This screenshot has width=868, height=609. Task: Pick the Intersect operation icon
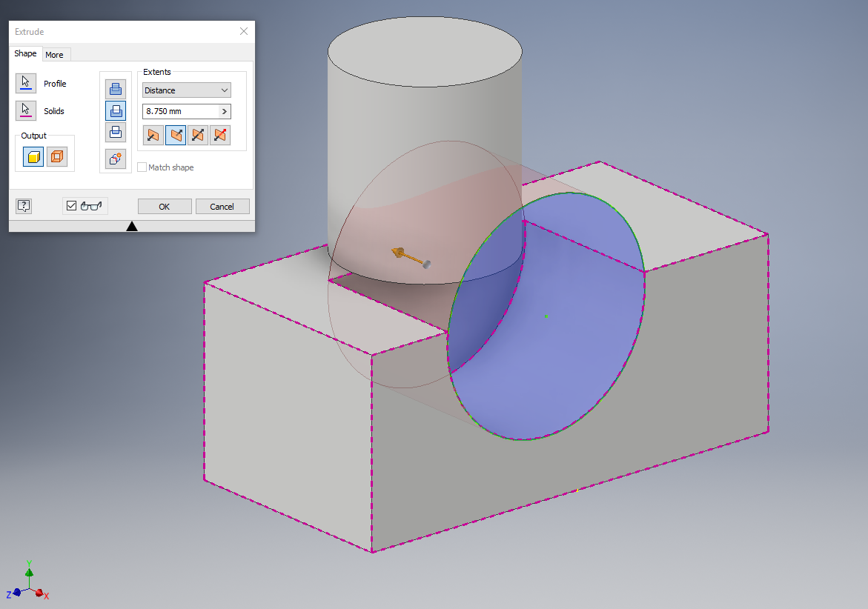pyautogui.click(x=116, y=133)
